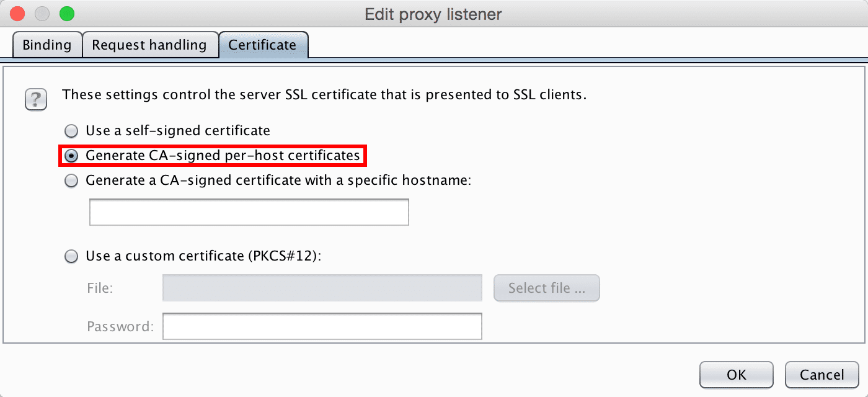Dismiss the dialog with Cancel
The image size is (868, 397).
pos(822,375)
